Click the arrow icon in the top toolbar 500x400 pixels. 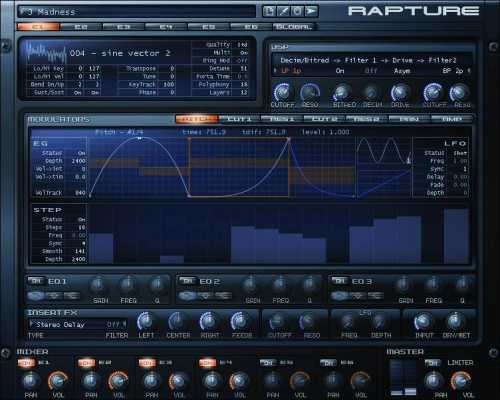311,11
